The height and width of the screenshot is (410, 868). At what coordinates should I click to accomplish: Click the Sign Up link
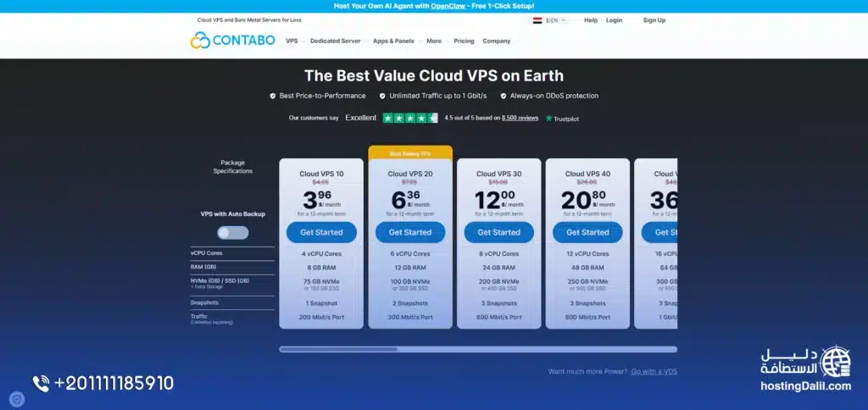pyautogui.click(x=654, y=20)
